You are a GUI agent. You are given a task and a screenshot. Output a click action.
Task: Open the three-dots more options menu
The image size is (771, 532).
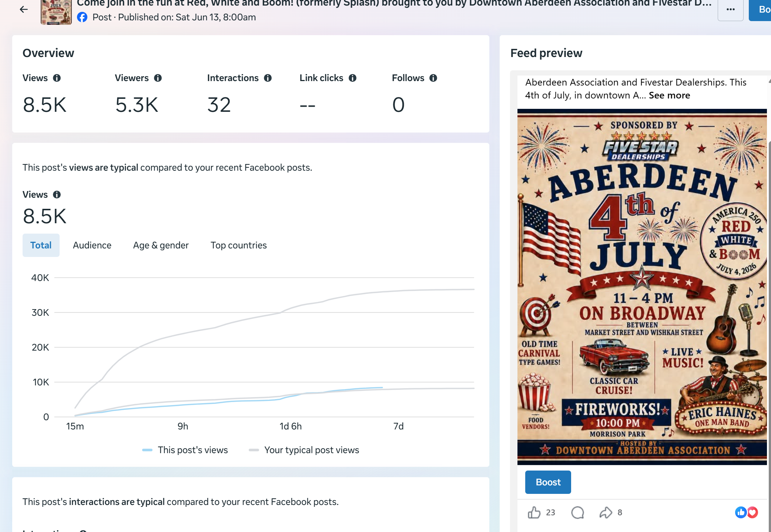(x=730, y=10)
